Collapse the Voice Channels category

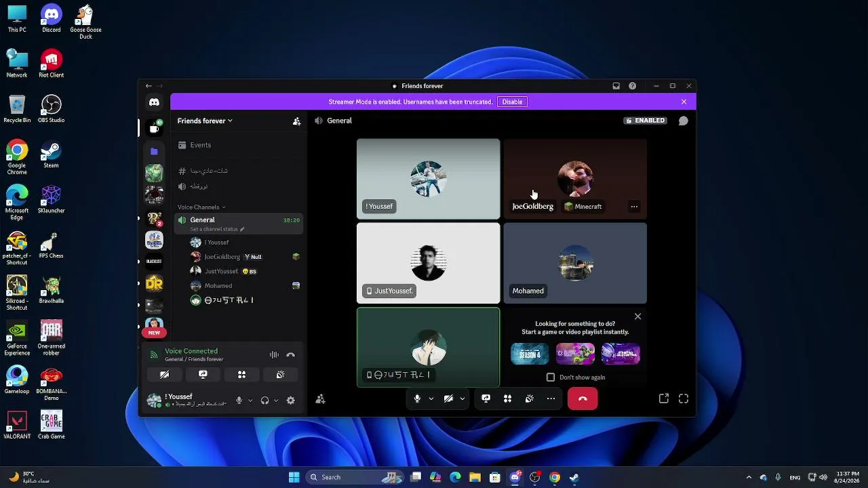point(201,207)
